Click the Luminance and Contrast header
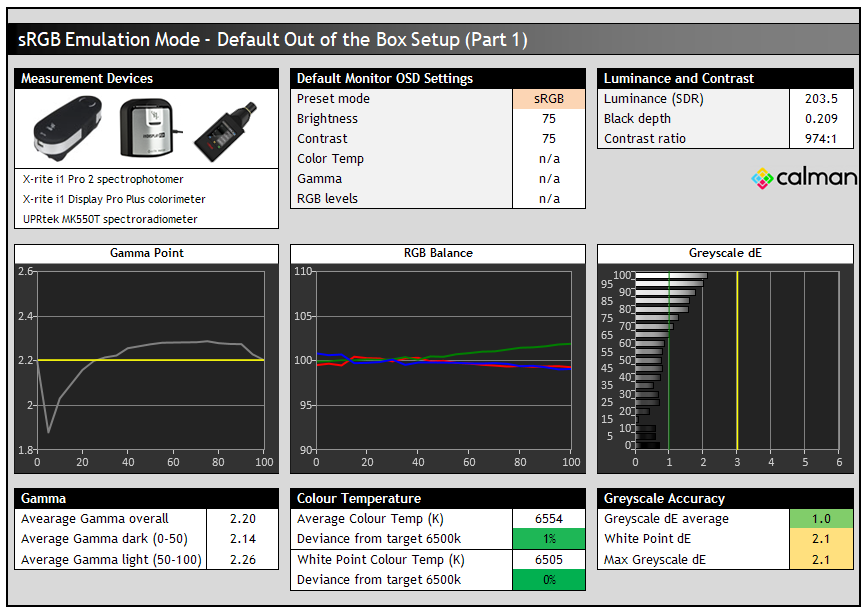This screenshot has width=868, height=607. coord(727,78)
